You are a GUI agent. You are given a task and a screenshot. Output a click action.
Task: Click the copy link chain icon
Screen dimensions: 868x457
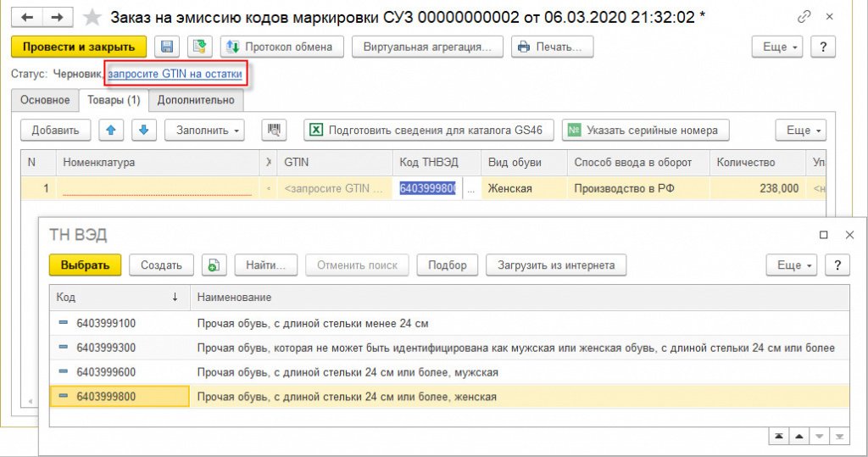click(804, 17)
